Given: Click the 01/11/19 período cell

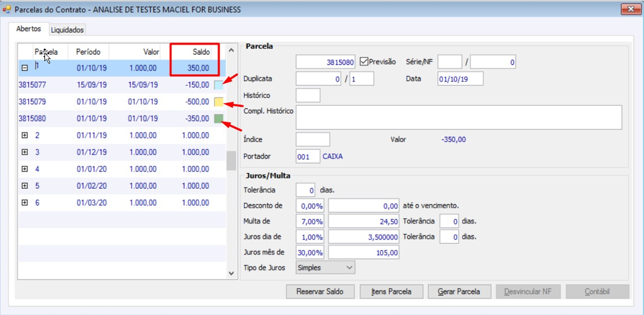Looking at the screenshot, I should tap(92, 135).
